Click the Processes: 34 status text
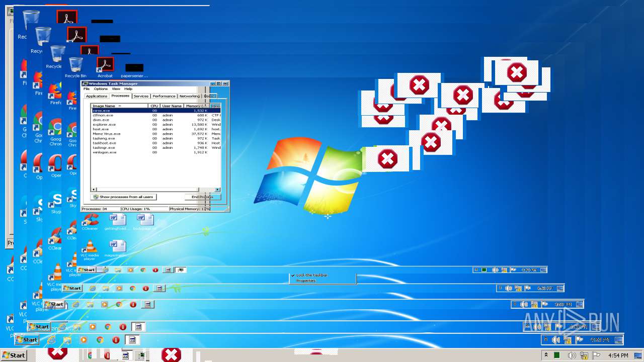 (91, 209)
